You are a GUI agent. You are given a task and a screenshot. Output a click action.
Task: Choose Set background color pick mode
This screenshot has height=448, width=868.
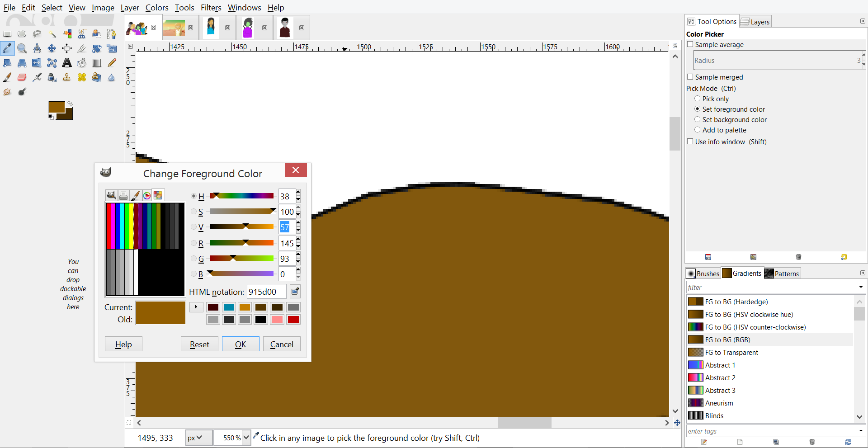(697, 119)
